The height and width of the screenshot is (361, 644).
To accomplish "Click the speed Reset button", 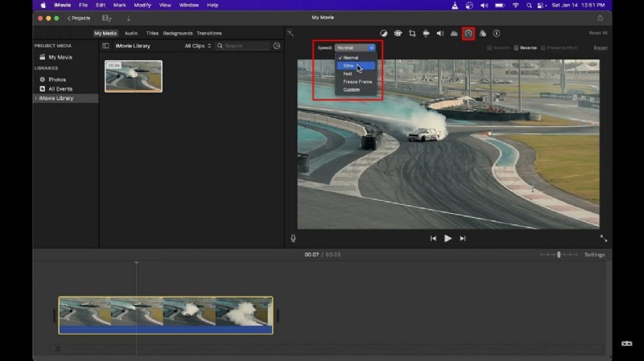I will click(601, 48).
